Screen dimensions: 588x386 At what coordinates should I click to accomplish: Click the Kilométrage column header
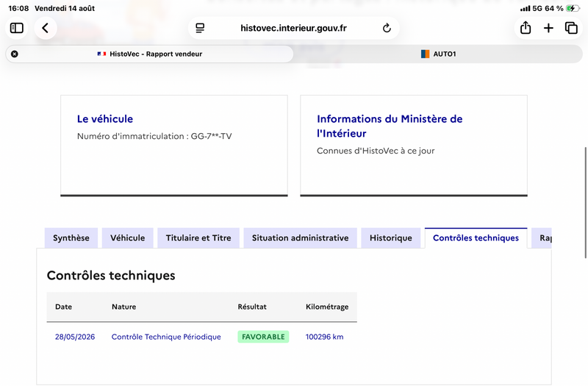(327, 307)
